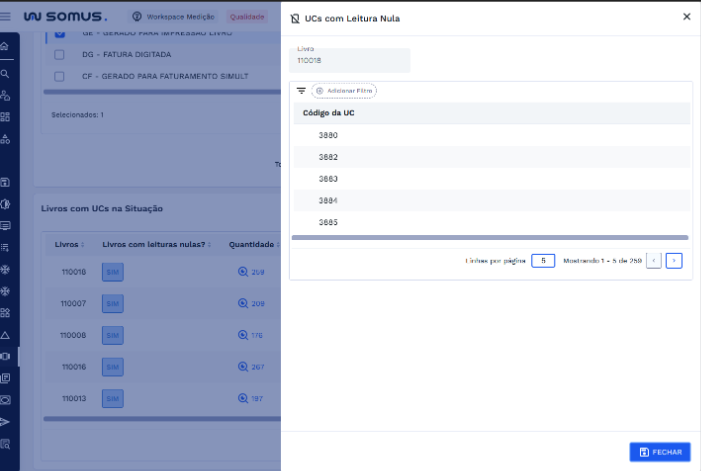Open sidebar document search icon at bottom
The width and height of the screenshot is (701, 471).
point(4,444)
